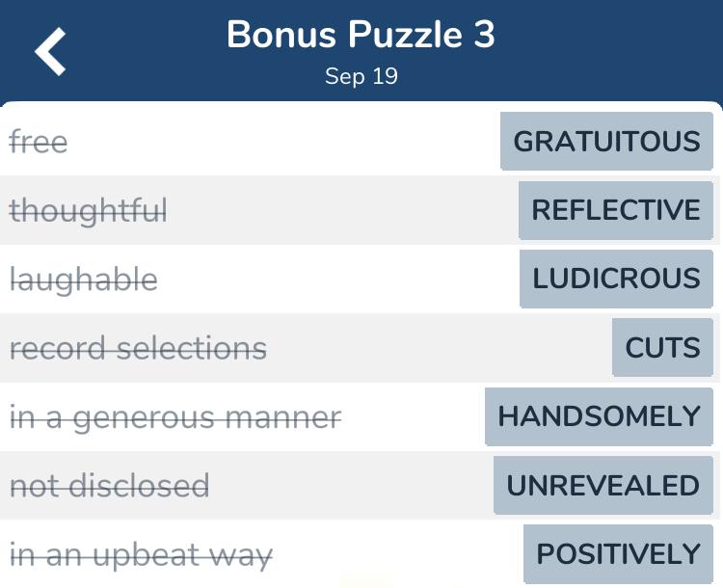Viewport: 723px width, 588px height.
Task: Select the HANDSOMELY answer tile
Action: click(x=599, y=416)
